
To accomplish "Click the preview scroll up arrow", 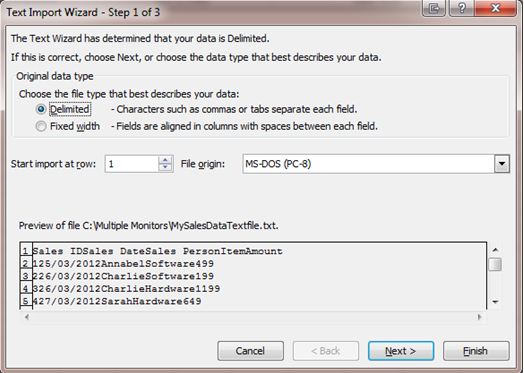I will tap(496, 250).
